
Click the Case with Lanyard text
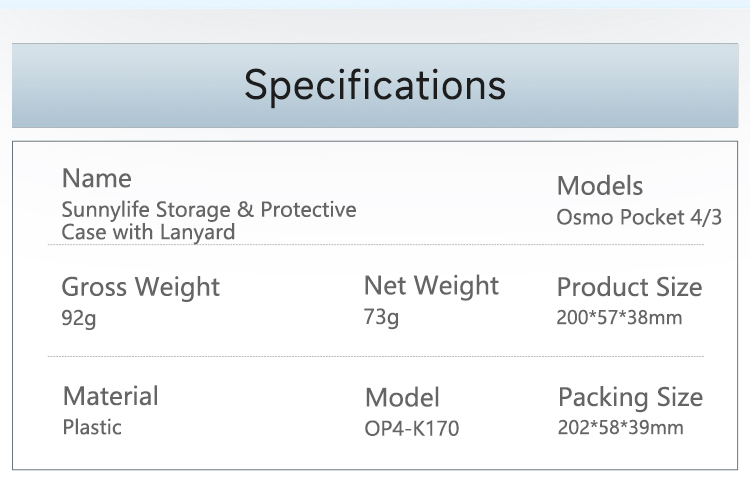point(148,232)
